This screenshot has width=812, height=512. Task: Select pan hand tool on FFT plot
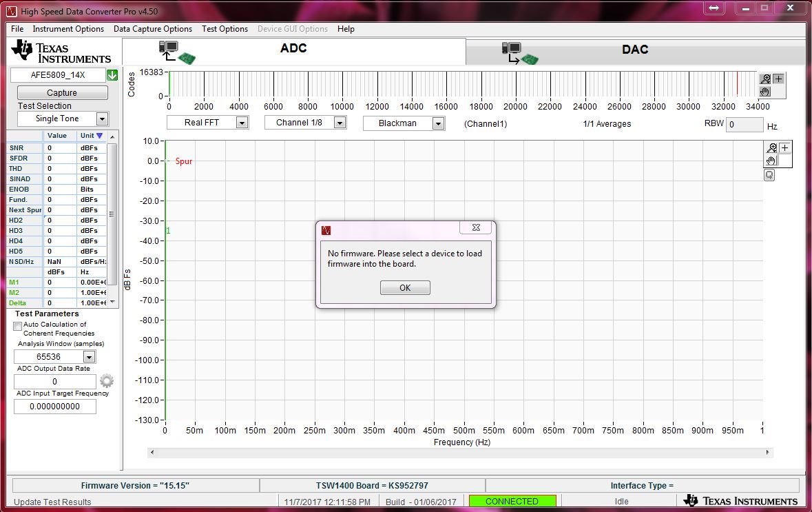(771, 161)
